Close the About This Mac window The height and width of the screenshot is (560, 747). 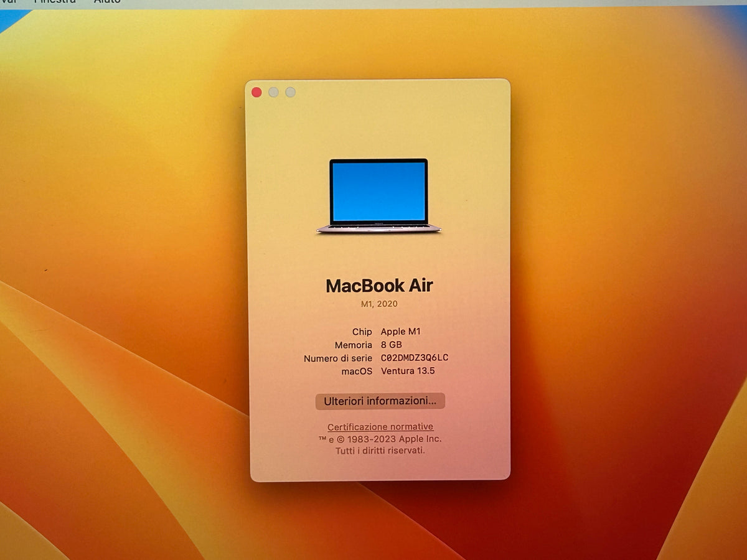[x=256, y=92]
